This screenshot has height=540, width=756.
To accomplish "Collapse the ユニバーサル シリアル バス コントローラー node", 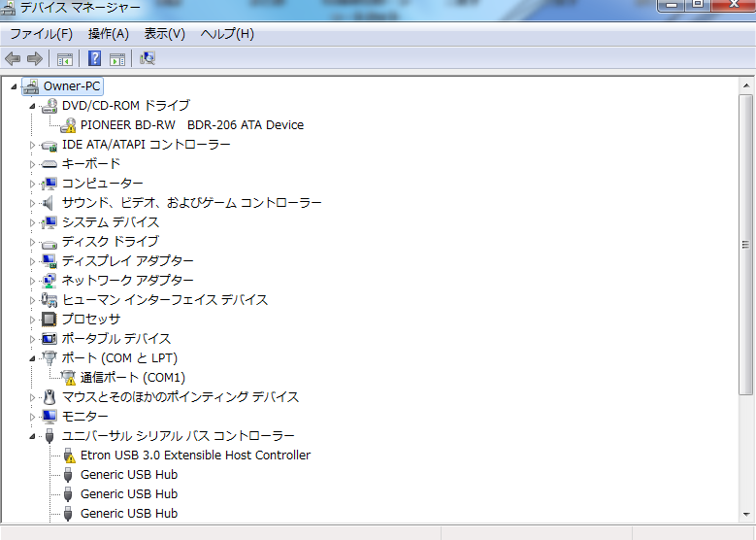I will pyautogui.click(x=32, y=436).
